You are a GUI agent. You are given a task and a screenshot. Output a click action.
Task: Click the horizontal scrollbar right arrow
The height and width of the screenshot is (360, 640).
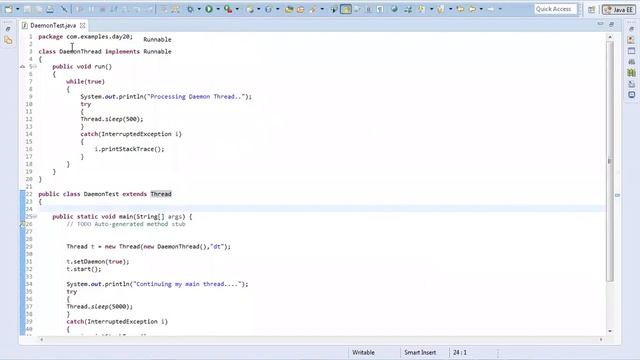601,339
